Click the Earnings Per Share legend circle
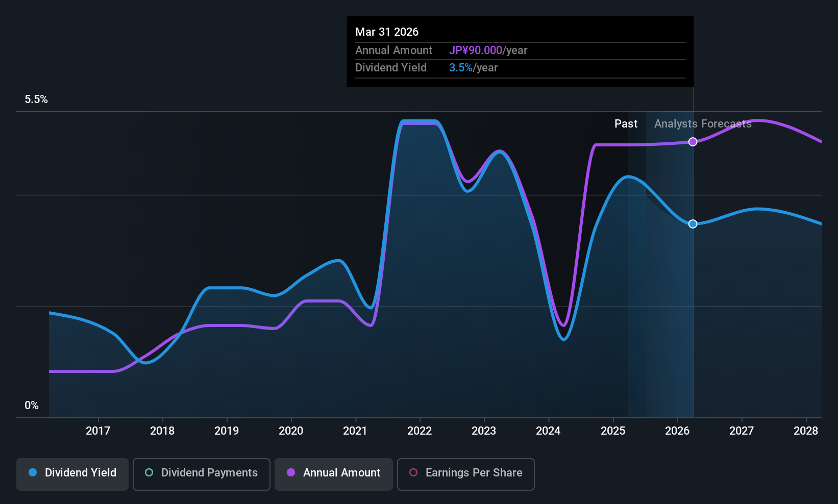 tap(413, 473)
